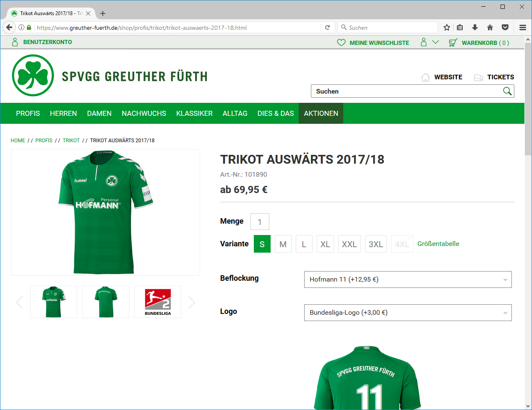Click the browser back arrow button
Viewport: 532px width, 410px height.
pyautogui.click(x=9, y=27)
